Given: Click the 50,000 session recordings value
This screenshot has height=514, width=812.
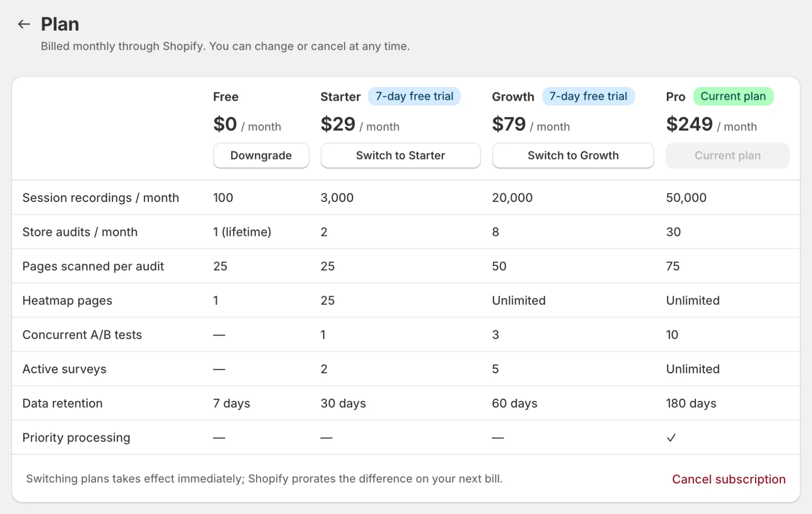Looking at the screenshot, I should (686, 198).
